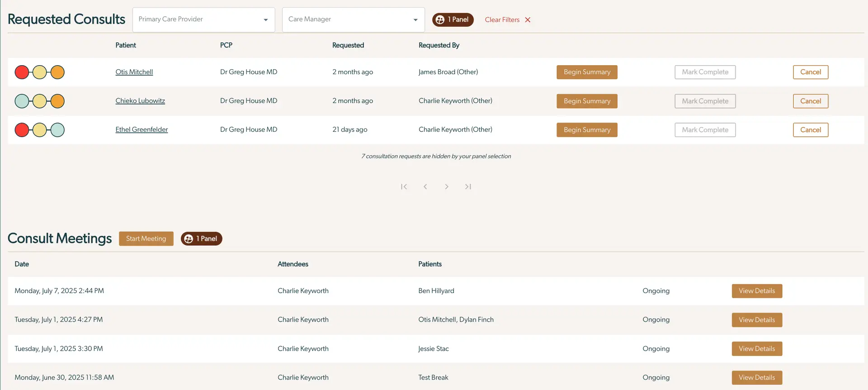Image resolution: width=868 pixels, height=390 pixels.
Task: Toggle 1 Panel filter in Requested Consults
Action: pyautogui.click(x=453, y=20)
